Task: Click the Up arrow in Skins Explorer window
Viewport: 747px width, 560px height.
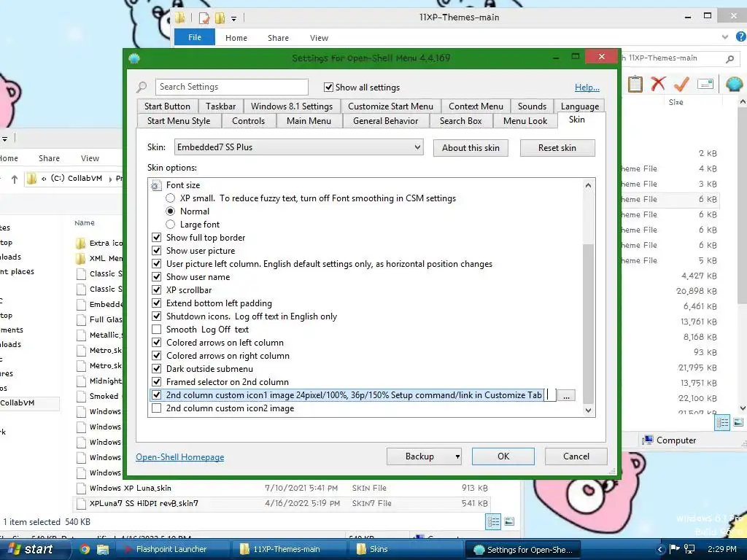Action: [x=15, y=179]
